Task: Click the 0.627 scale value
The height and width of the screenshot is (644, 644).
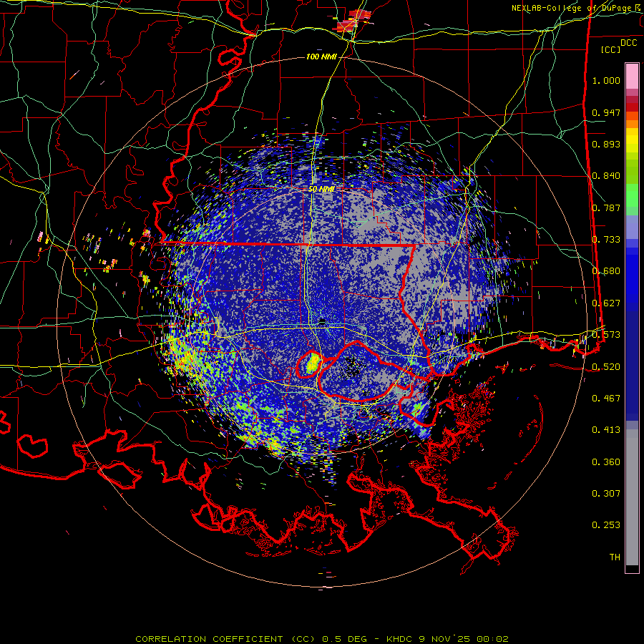Action: pyautogui.click(x=606, y=303)
